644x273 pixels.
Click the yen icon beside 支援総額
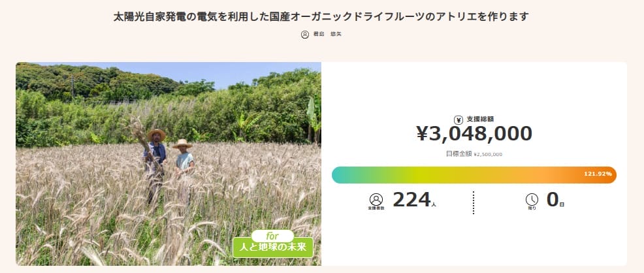(460, 120)
